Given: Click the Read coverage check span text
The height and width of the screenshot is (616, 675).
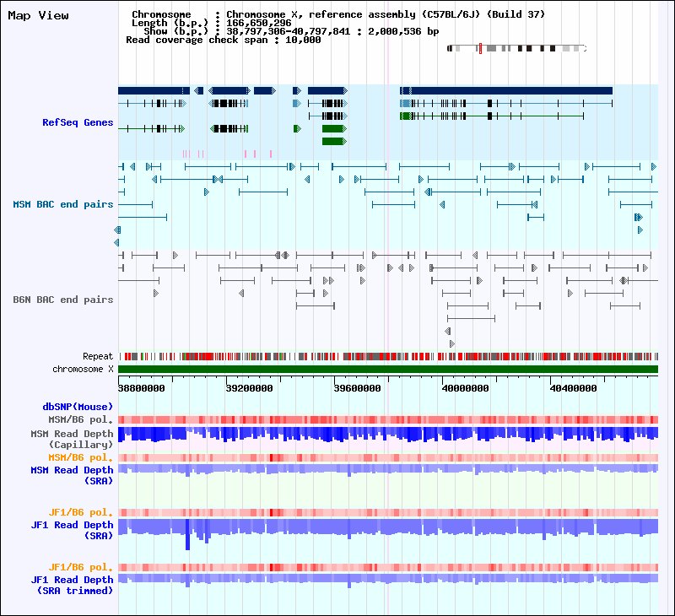Looking at the screenshot, I should [x=224, y=40].
